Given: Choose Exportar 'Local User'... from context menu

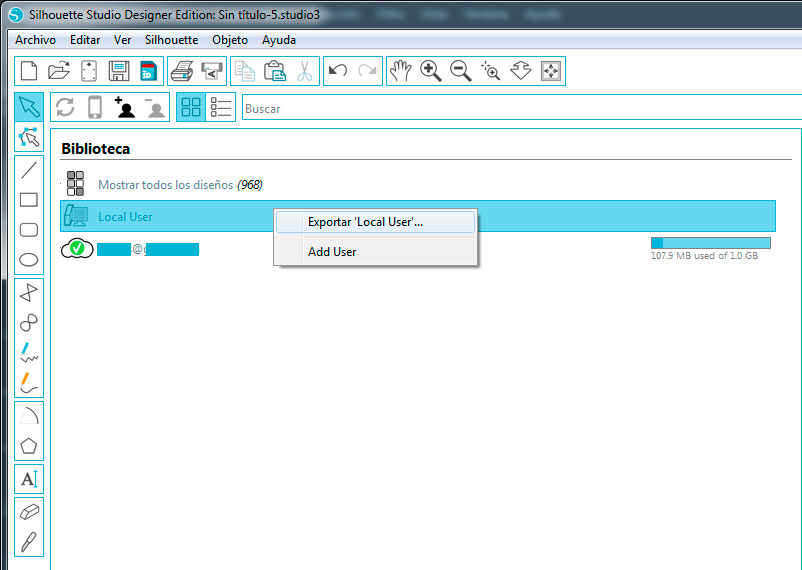Looking at the screenshot, I should [376, 222].
